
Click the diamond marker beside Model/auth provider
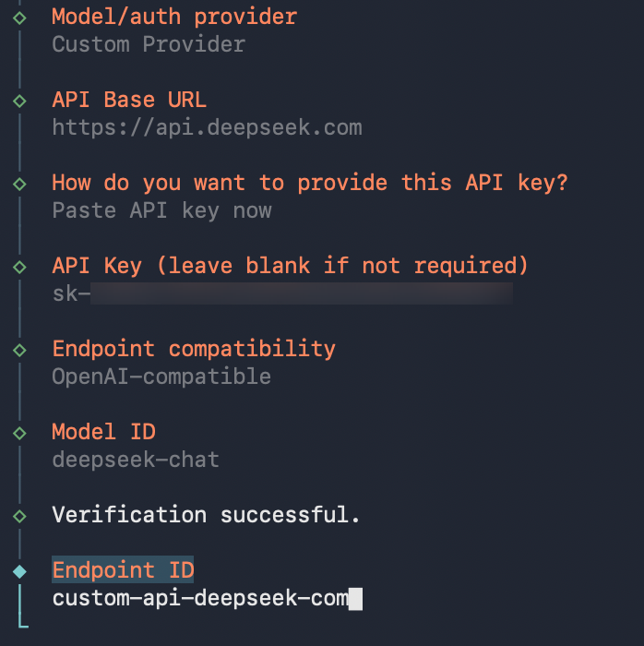19,17
